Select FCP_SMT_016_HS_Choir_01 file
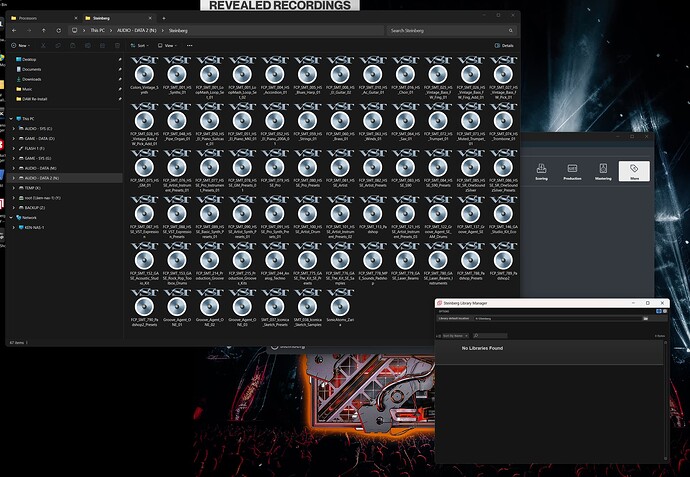The width and height of the screenshot is (690, 477). coord(405,75)
